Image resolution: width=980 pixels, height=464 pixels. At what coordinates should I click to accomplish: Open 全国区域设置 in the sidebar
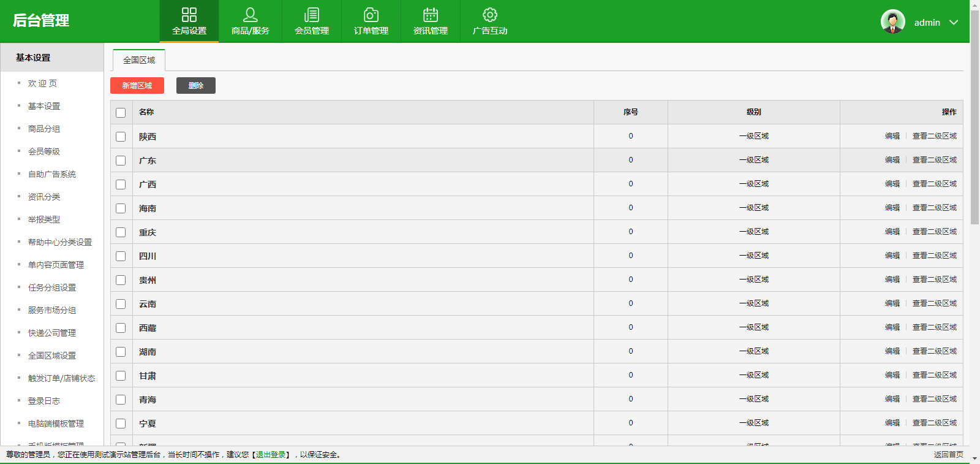tap(52, 356)
